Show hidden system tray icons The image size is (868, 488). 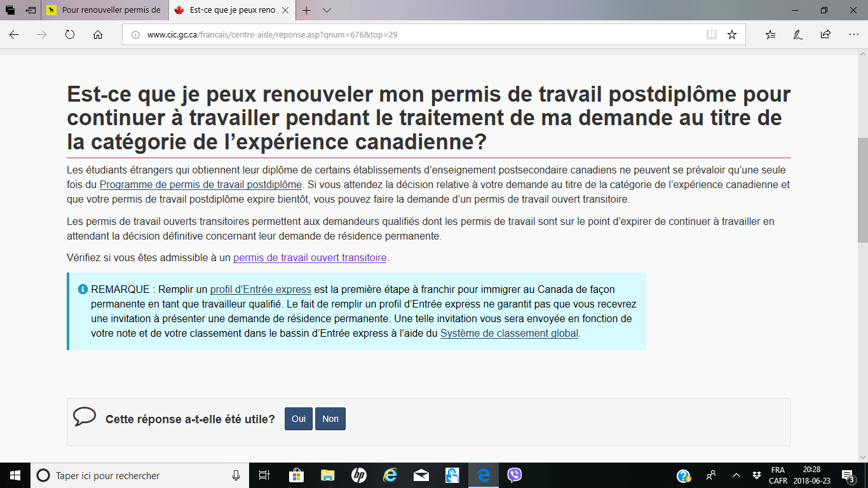736,475
